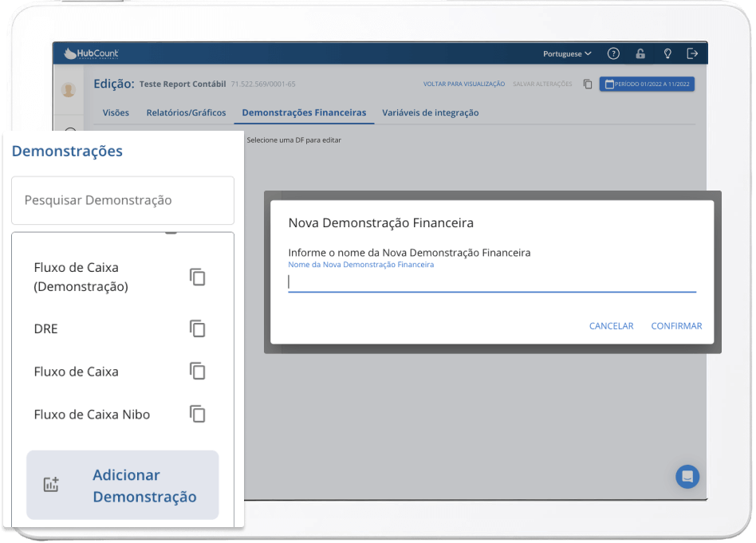Click Confirmar in the dialog
The image size is (756, 543).
pyautogui.click(x=676, y=326)
